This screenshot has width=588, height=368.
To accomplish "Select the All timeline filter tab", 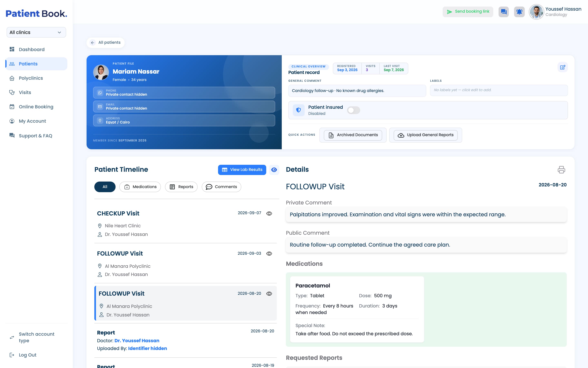I will point(105,187).
